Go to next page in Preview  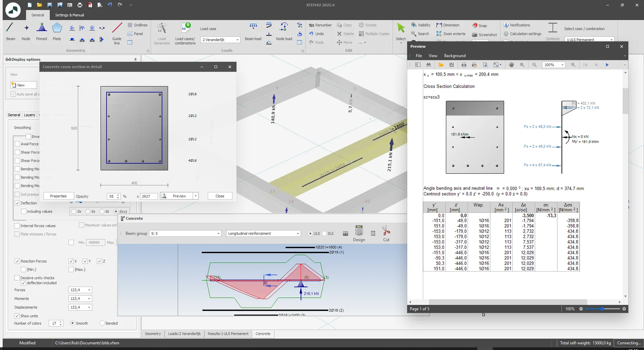tap(607, 65)
